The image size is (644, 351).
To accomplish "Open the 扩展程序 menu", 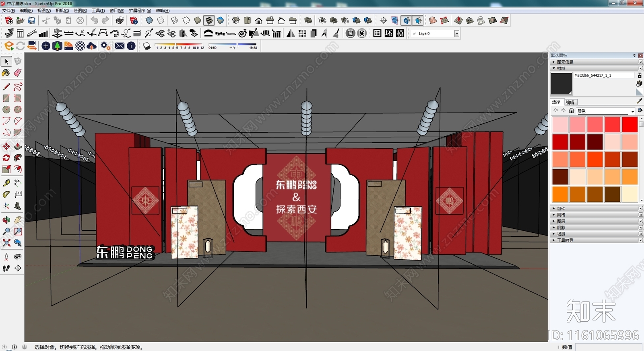I will coord(140,10).
